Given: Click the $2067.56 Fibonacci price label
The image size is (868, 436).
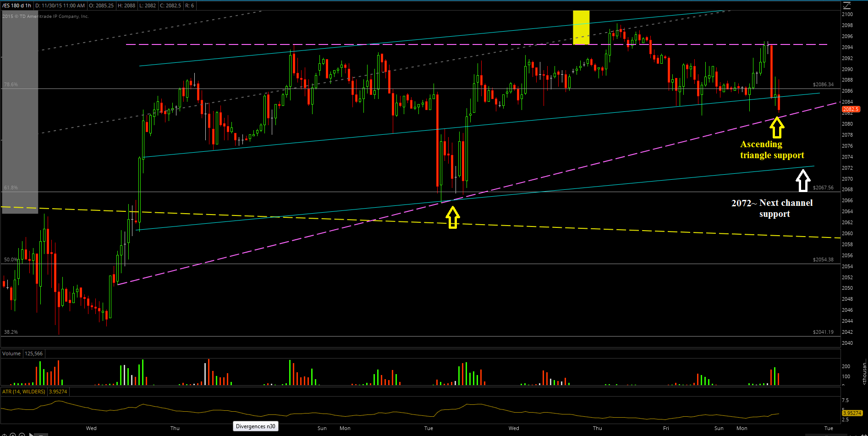Looking at the screenshot, I should (x=824, y=188).
